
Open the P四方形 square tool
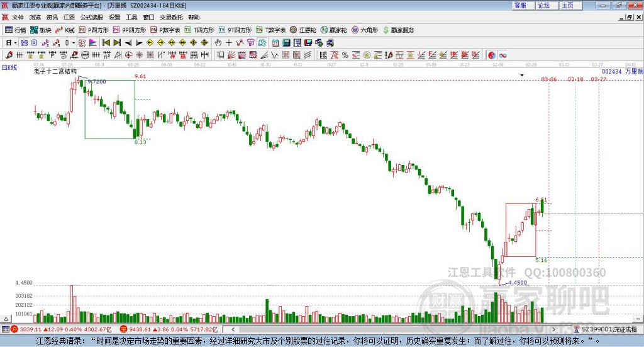pyautogui.click(x=94, y=30)
